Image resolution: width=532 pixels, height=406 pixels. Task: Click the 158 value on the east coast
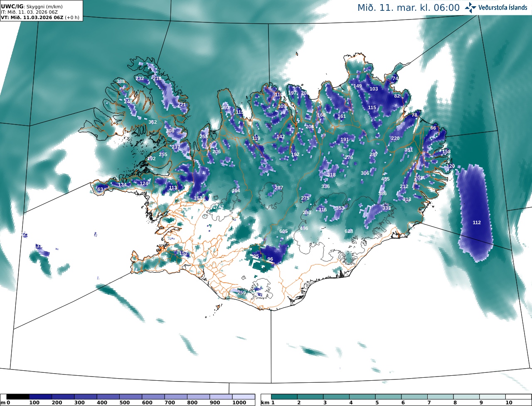[x=446, y=152]
